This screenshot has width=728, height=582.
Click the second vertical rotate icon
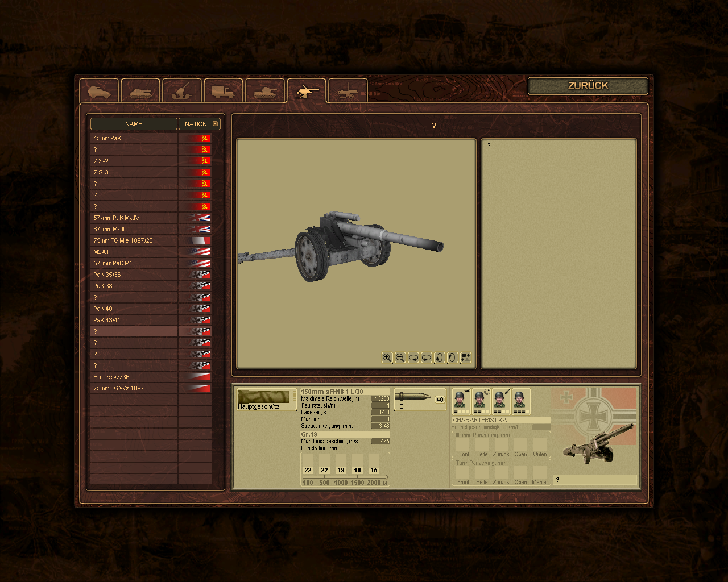[x=452, y=357]
